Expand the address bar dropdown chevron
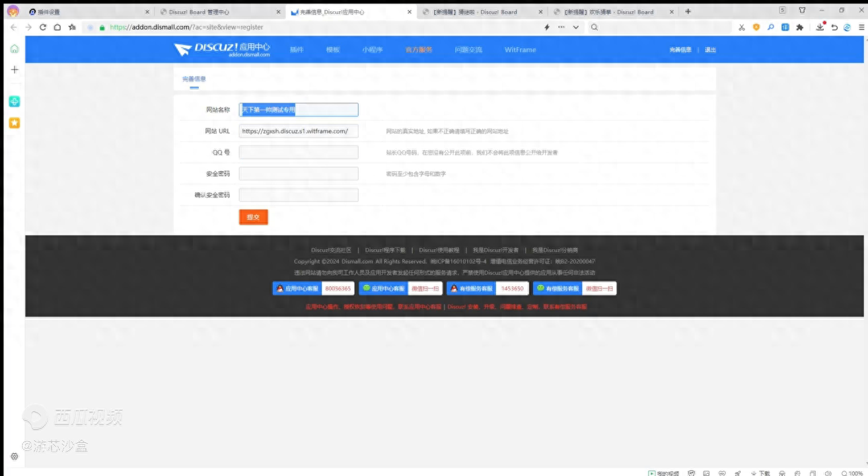 tap(576, 27)
